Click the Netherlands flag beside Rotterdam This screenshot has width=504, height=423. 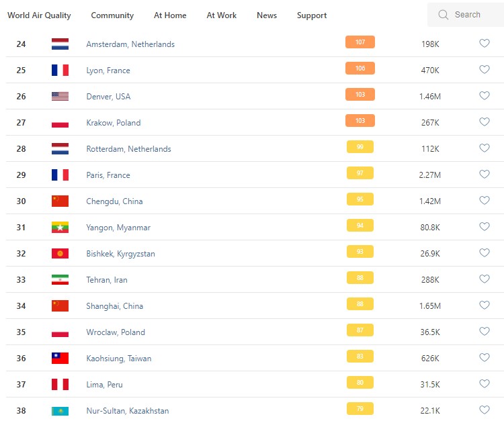tap(60, 148)
